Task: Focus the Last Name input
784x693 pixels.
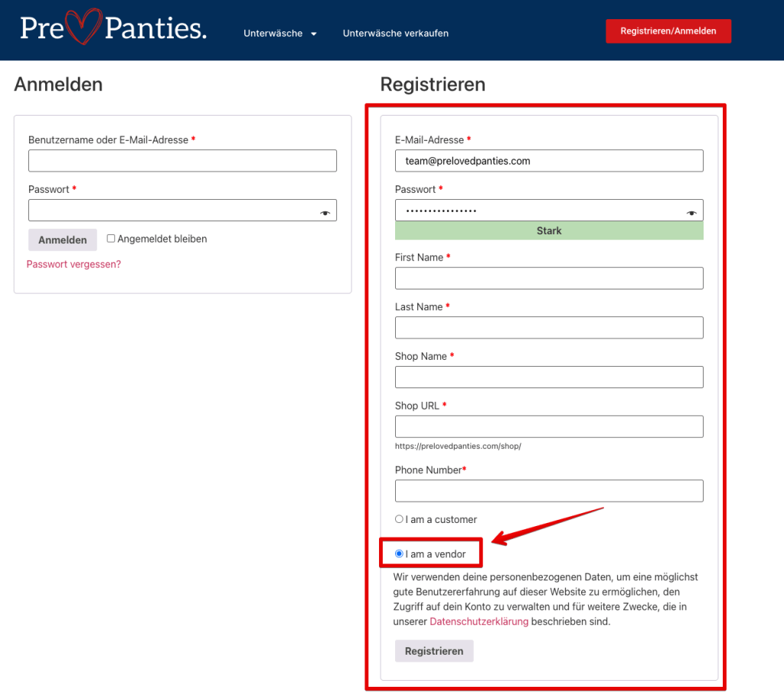Action: [549, 328]
